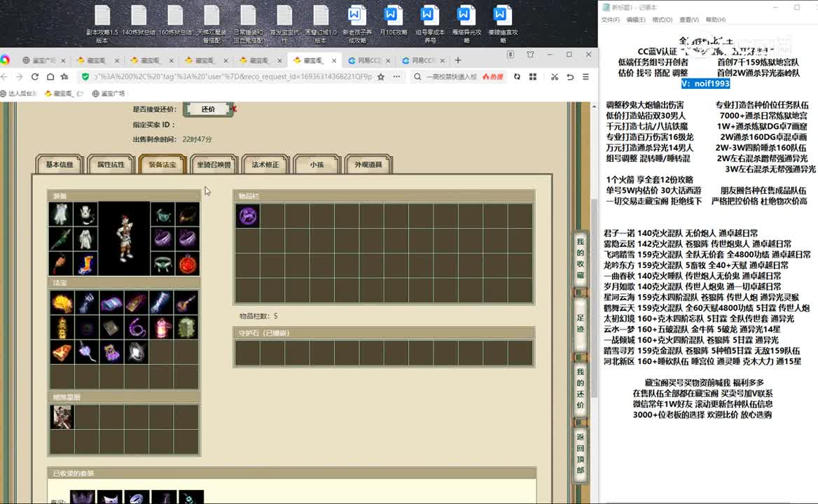This screenshot has height=504, width=818.
Task: Inspect the pink lantern treasure icon
Action: (162, 328)
